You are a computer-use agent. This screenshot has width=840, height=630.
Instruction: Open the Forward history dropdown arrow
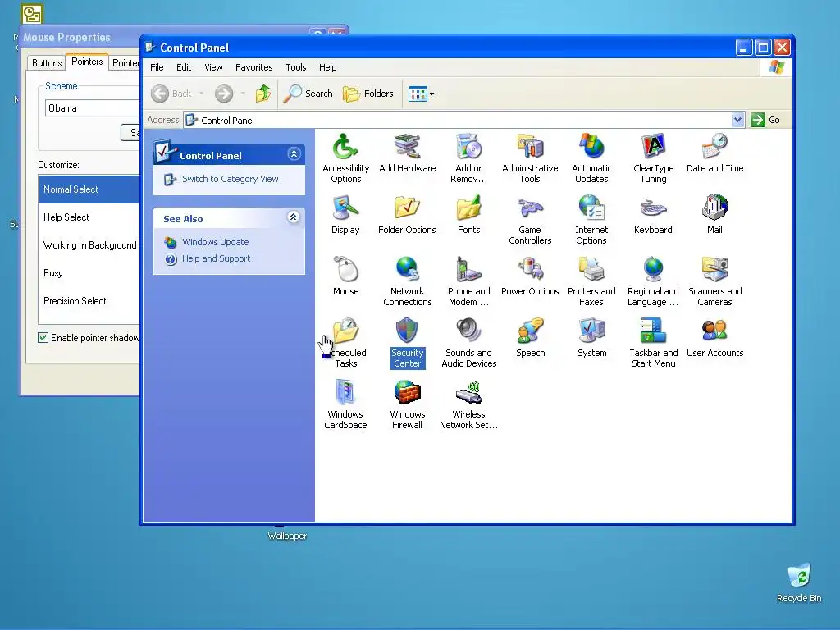243,94
